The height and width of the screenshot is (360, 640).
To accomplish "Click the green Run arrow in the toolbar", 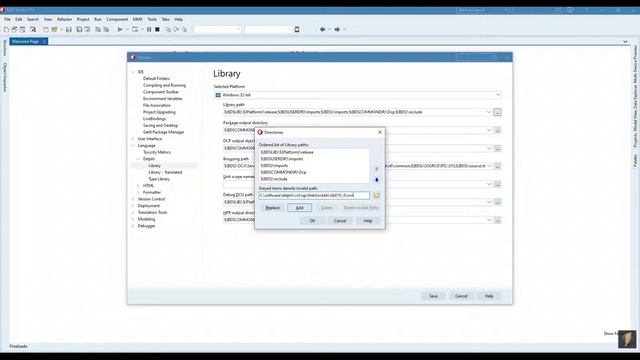I will click(120, 29).
